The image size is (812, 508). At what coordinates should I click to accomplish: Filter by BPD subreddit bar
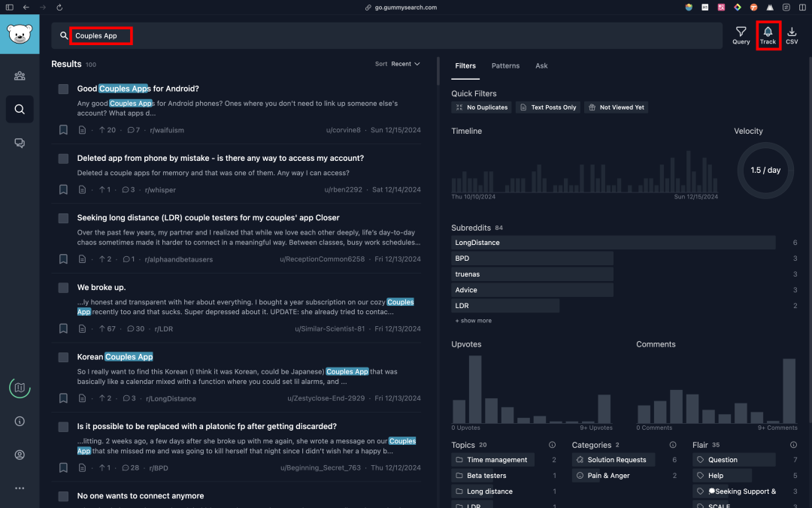click(x=532, y=259)
